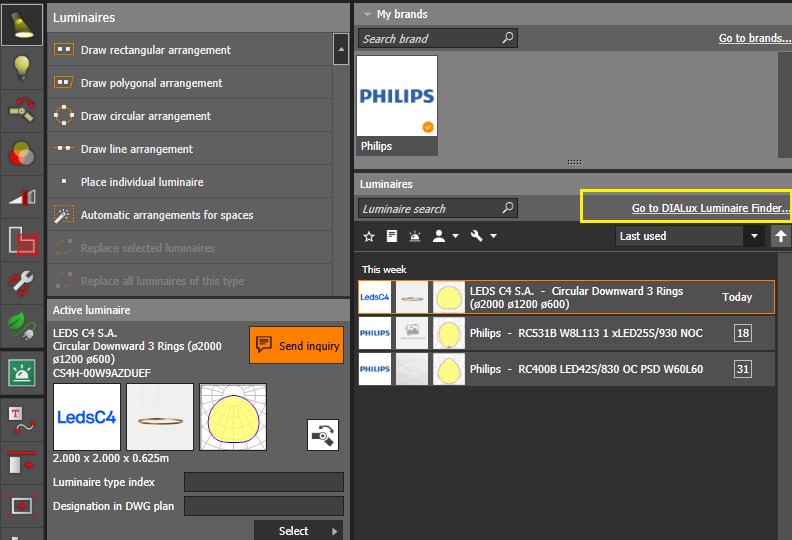
Task: Filter luminaires by favorites star
Action: (x=368, y=237)
